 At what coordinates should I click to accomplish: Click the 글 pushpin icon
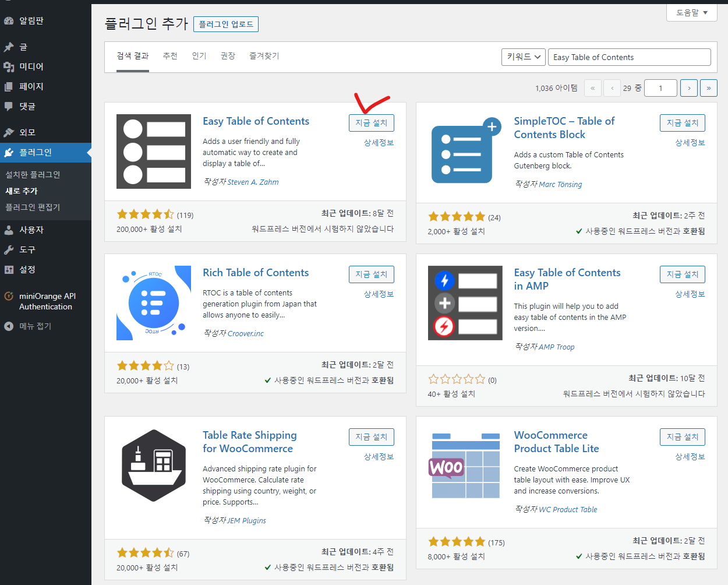point(9,47)
